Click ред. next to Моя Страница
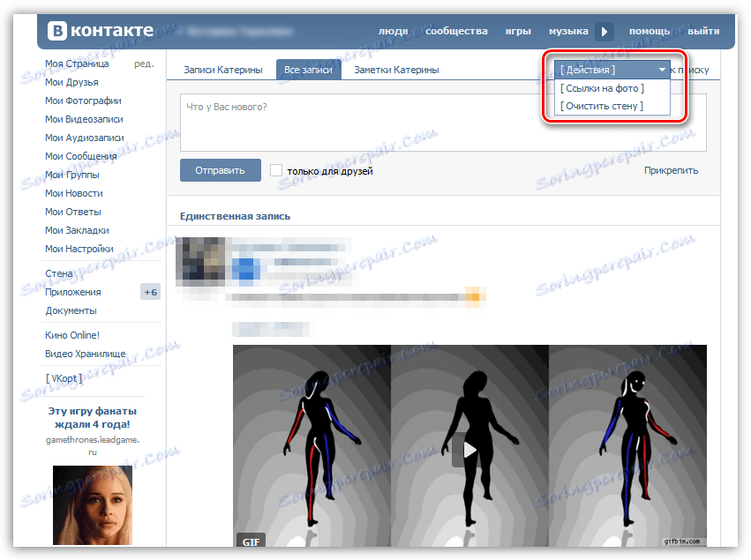Image resolution: width=751 pixels, height=560 pixels. (144, 63)
